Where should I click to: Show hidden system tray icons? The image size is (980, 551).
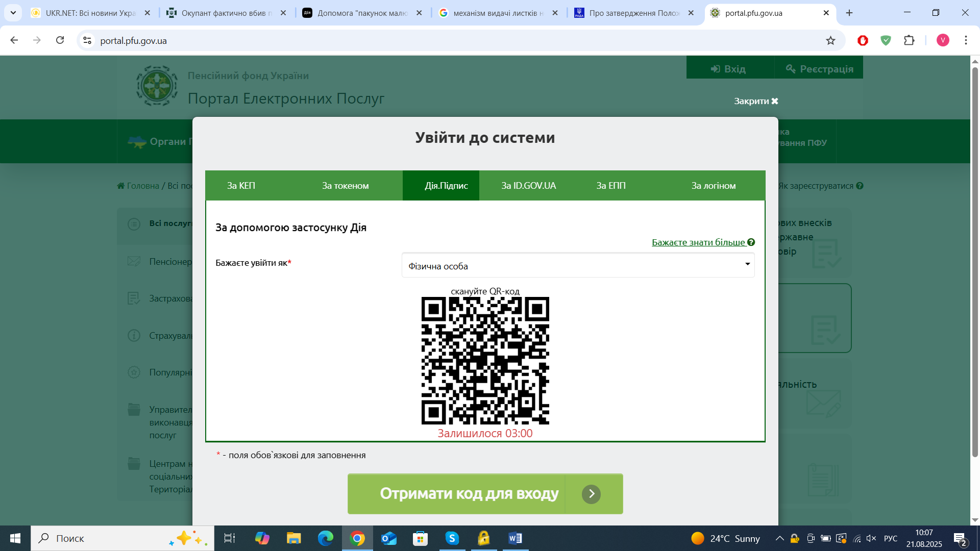pos(779,538)
